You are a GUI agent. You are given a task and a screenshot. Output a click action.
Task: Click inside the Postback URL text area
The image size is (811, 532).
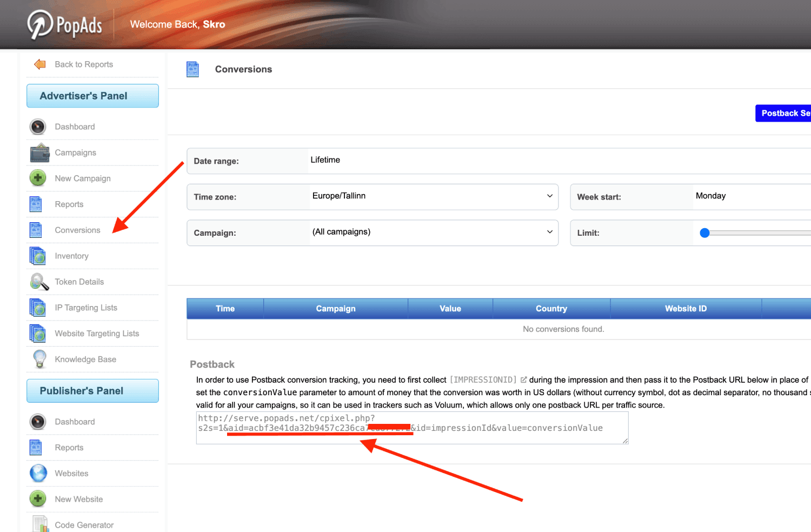[412, 428]
